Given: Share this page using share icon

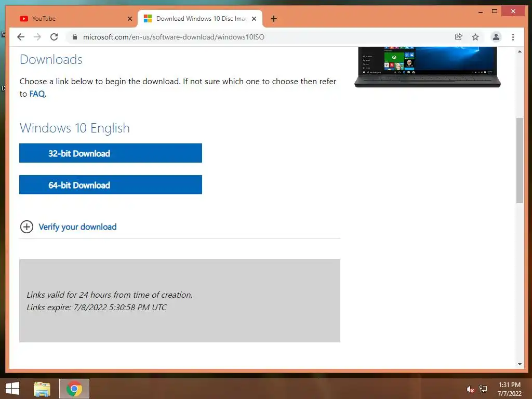Looking at the screenshot, I should pos(458,37).
